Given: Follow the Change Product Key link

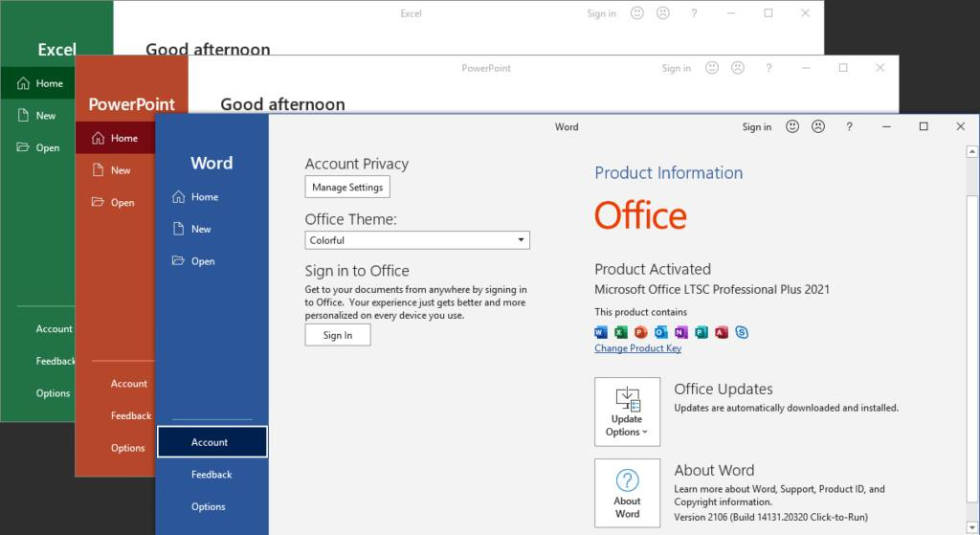Looking at the screenshot, I should pyautogui.click(x=637, y=348).
